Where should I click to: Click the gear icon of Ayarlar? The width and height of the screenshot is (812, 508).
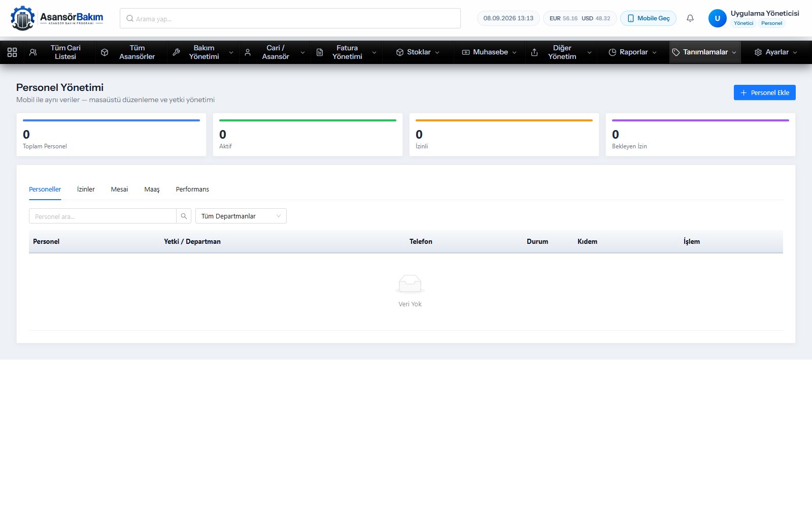(758, 52)
